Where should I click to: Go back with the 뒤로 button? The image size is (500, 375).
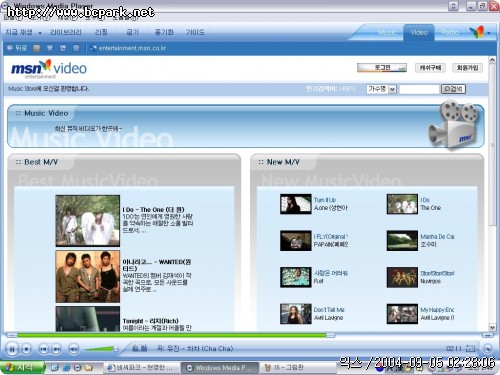coord(17,48)
